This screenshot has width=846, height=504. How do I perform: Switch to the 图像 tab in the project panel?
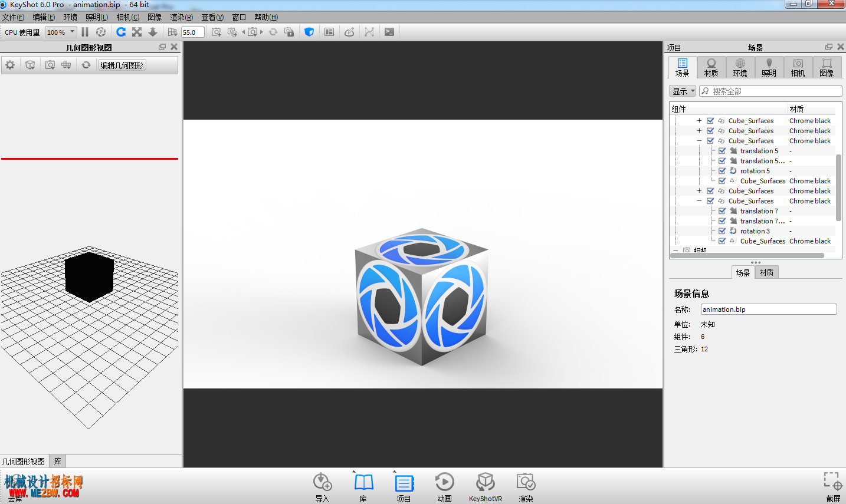tap(827, 67)
